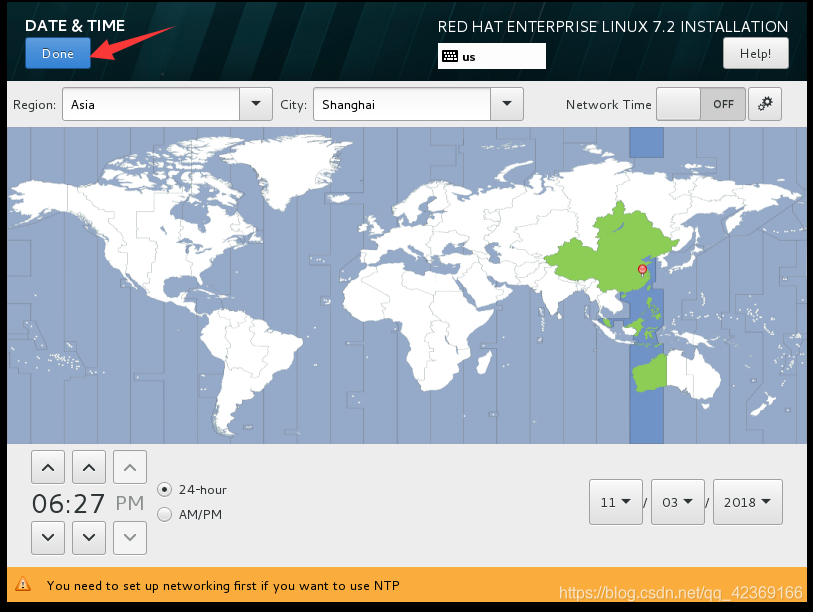The width and height of the screenshot is (813, 612).
Task: Click the Done button
Action: 58,53
